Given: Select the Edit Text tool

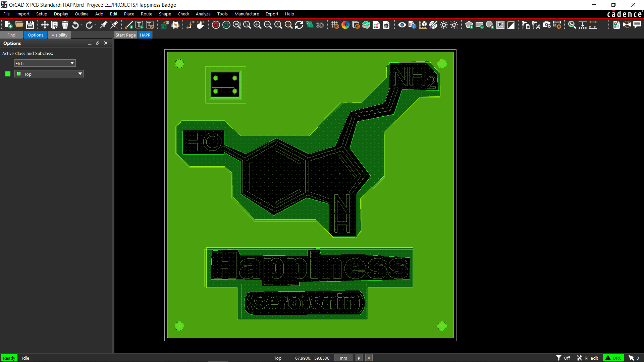Looking at the screenshot, I should click(150, 25).
